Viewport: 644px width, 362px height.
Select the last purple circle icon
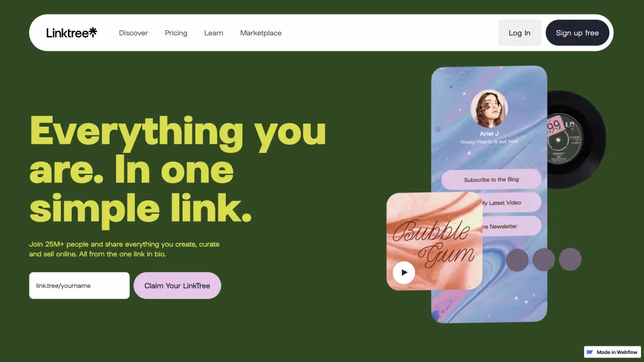click(x=570, y=260)
